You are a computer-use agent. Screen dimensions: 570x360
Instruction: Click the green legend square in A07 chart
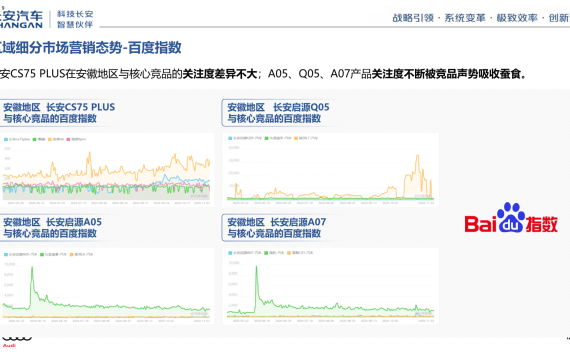(x=266, y=253)
